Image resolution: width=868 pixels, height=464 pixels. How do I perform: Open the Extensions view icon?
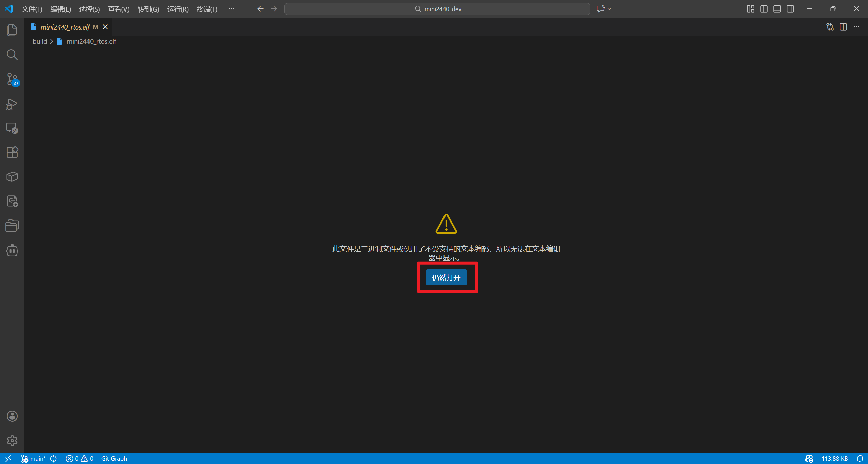tap(12, 152)
